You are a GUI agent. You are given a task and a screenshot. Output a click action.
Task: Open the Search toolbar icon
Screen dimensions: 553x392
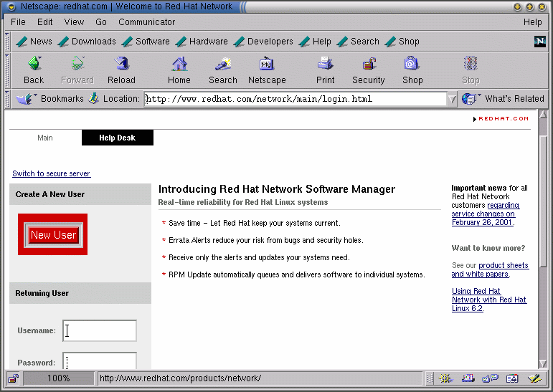[222, 64]
